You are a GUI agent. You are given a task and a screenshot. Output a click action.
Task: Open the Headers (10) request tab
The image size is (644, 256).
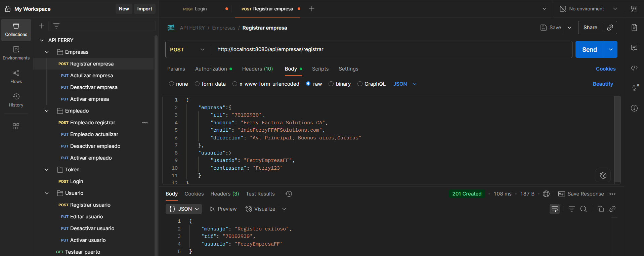click(257, 69)
